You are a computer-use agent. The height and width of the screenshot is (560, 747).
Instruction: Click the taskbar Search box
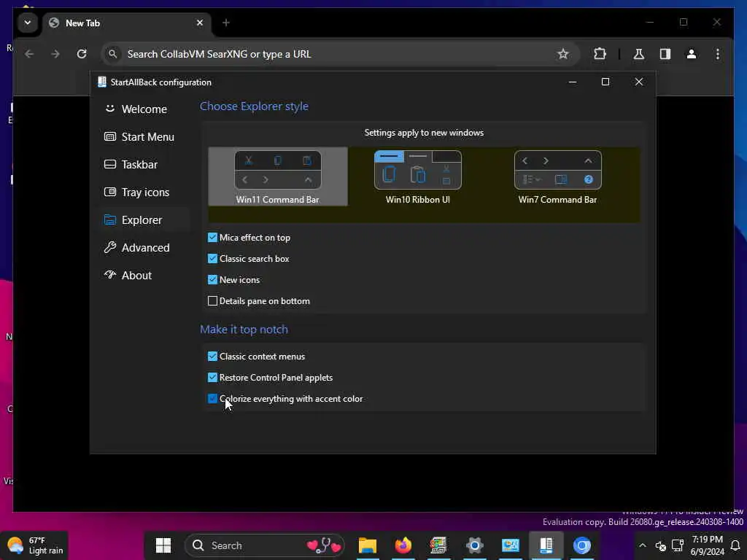coord(266,545)
